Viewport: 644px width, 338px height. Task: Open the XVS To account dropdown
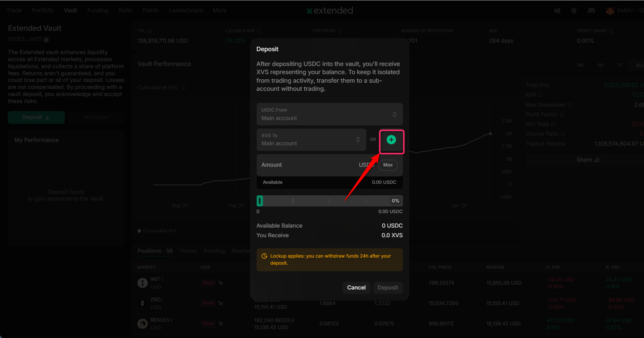311,140
